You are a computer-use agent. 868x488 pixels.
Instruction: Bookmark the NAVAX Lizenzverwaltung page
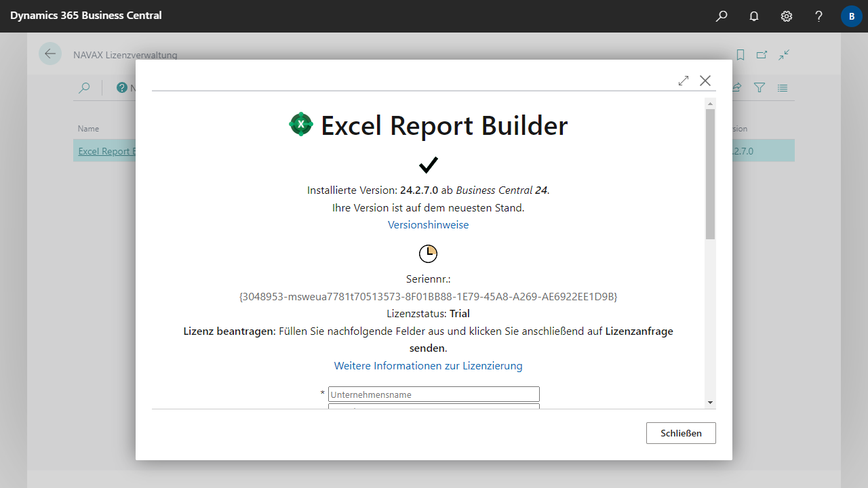[x=741, y=55]
